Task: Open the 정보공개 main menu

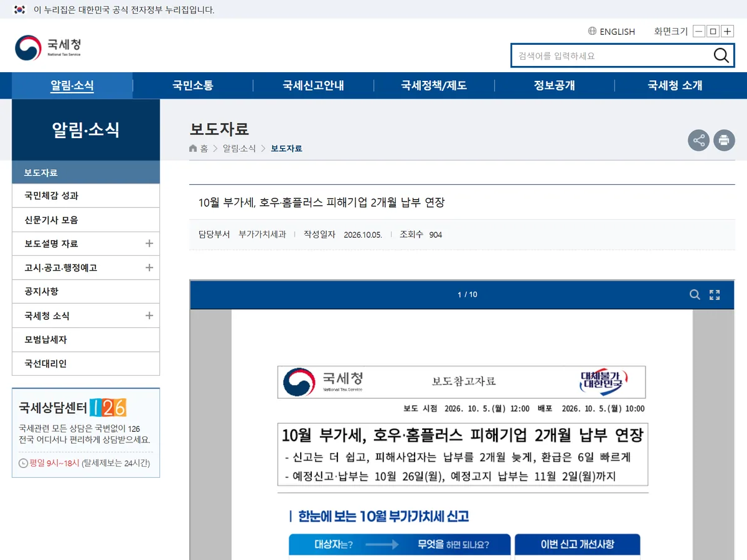Action: pyautogui.click(x=554, y=86)
